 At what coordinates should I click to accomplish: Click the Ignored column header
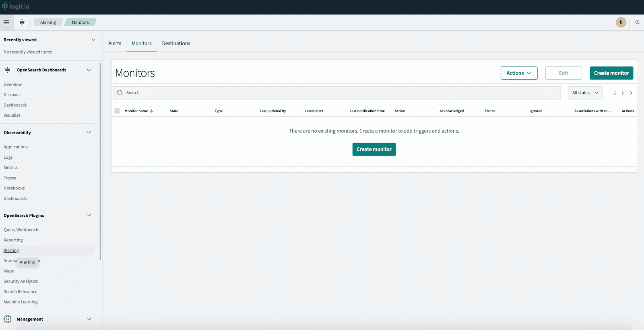[536, 111]
